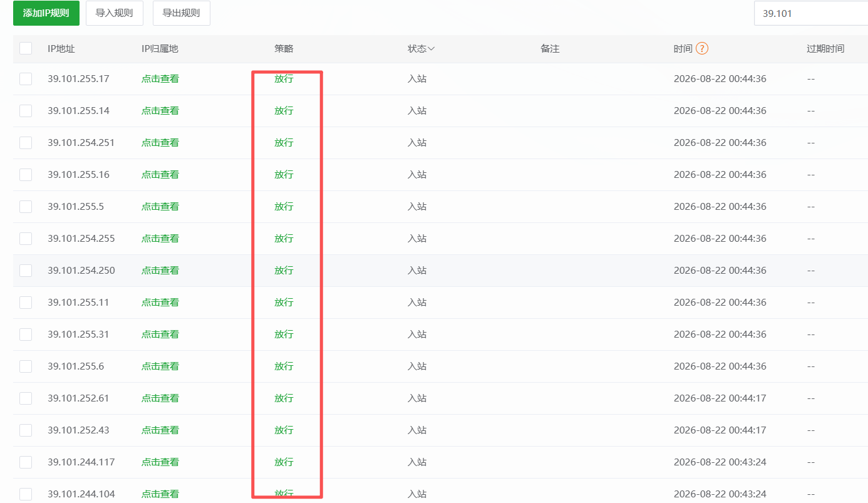The height and width of the screenshot is (503, 868).
Task: Click the IP address 39.101.244.104
Action: coord(81,494)
